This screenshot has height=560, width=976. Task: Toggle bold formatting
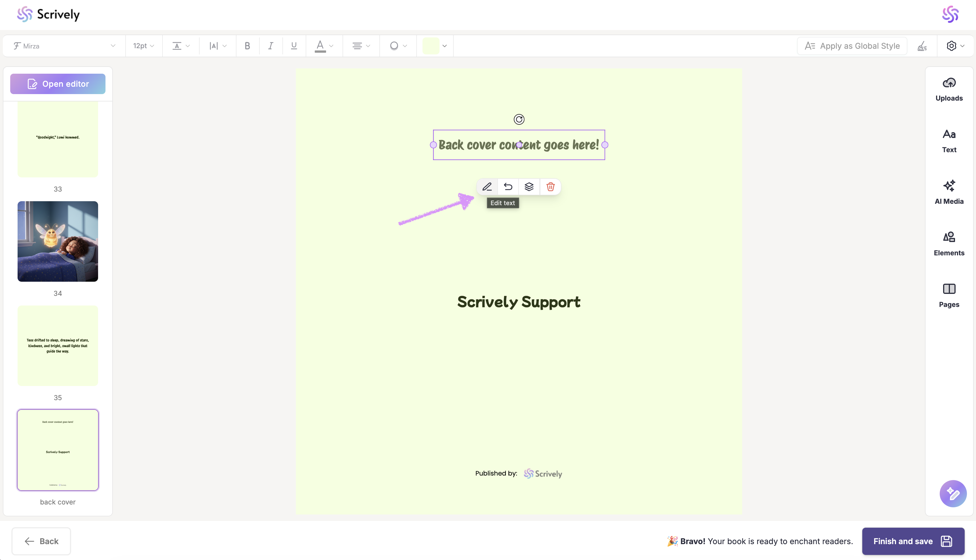point(247,46)
